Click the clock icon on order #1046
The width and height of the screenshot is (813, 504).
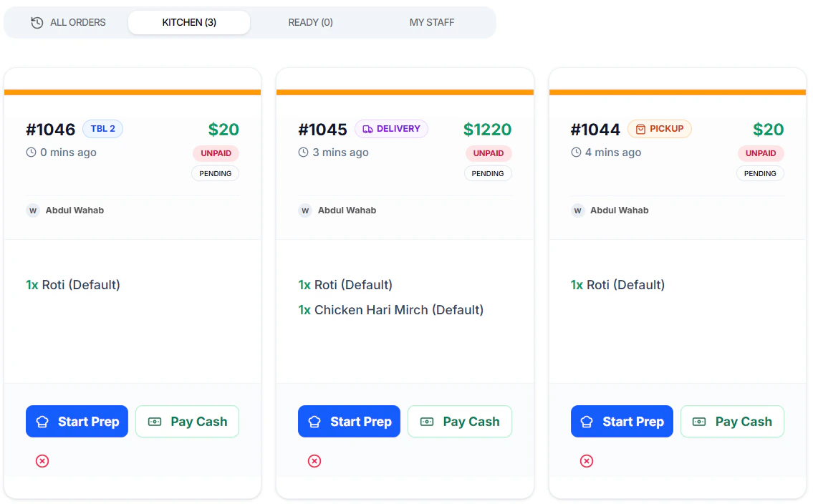tap(31, 152)
